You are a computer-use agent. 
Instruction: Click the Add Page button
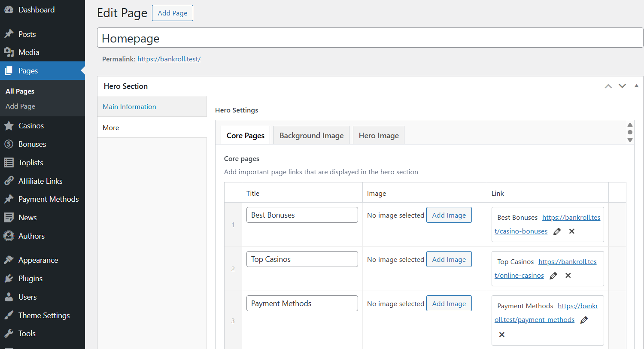pyautogui.click(x=172, y=13)
